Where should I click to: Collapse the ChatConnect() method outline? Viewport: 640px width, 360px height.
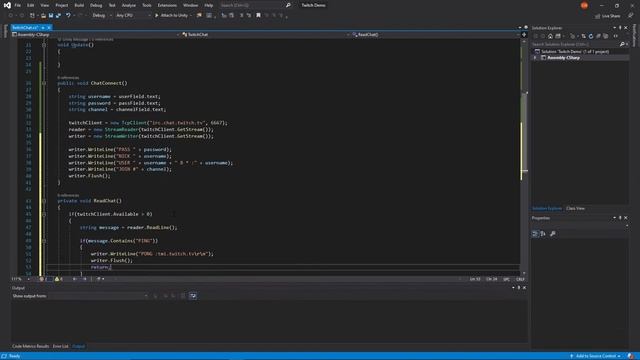click(44, 83)
